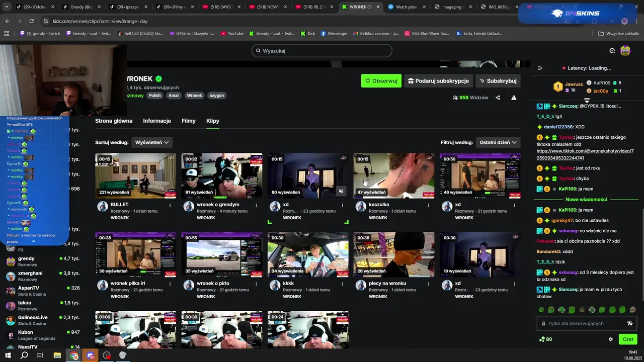Open GalineosLive channel in sidebar
Screen dimensions: 644x362
(x=43, y=320)
